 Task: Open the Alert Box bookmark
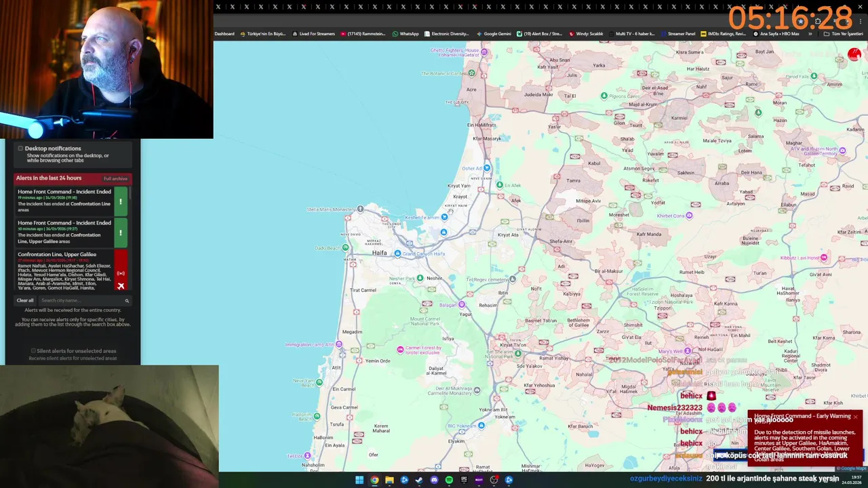coord(540,34)
